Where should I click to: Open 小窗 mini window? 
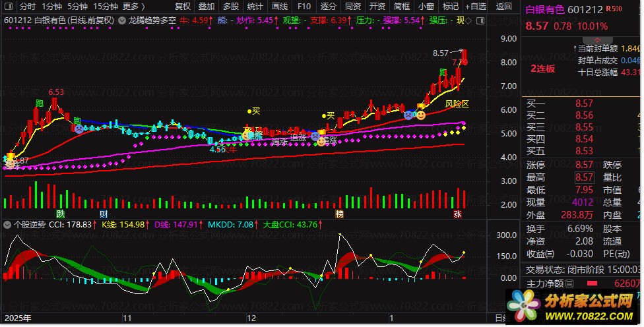[426, 6]
